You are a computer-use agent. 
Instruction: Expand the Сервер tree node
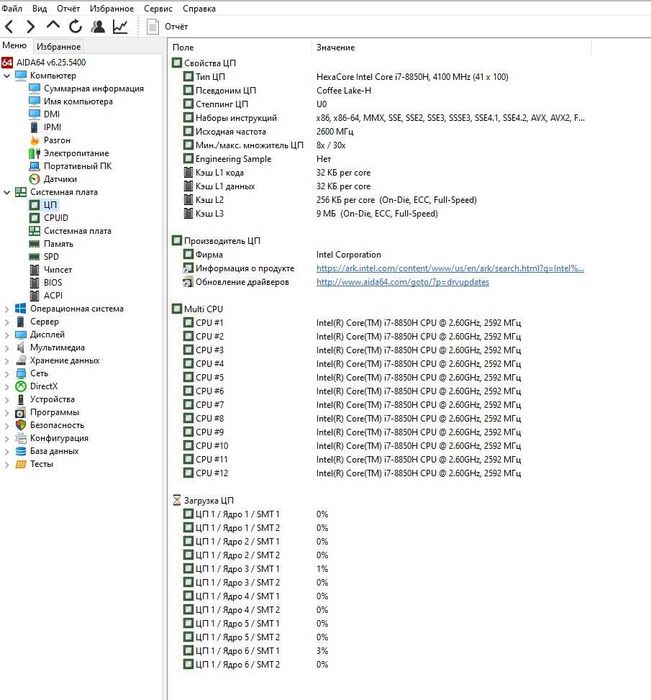[x=7, y=322]
